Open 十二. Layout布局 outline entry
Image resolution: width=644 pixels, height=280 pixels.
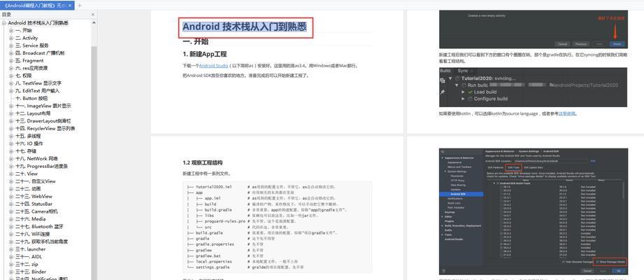pos(34,113)
